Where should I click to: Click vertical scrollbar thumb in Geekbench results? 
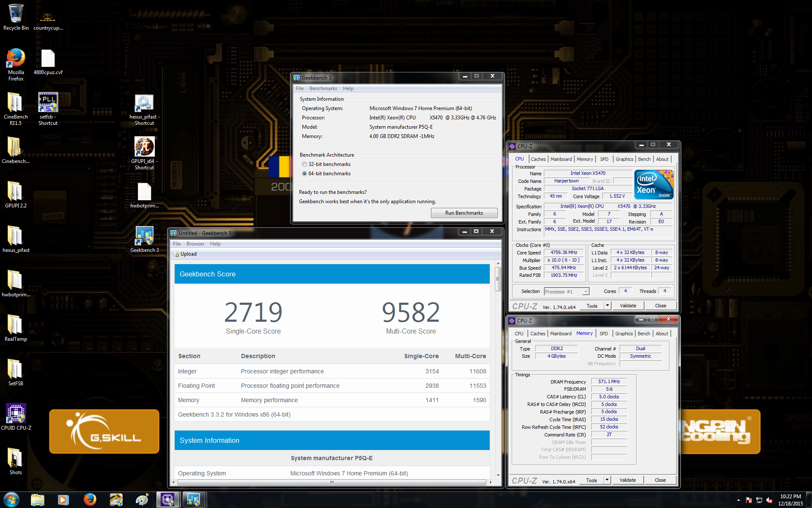point(498,279)
